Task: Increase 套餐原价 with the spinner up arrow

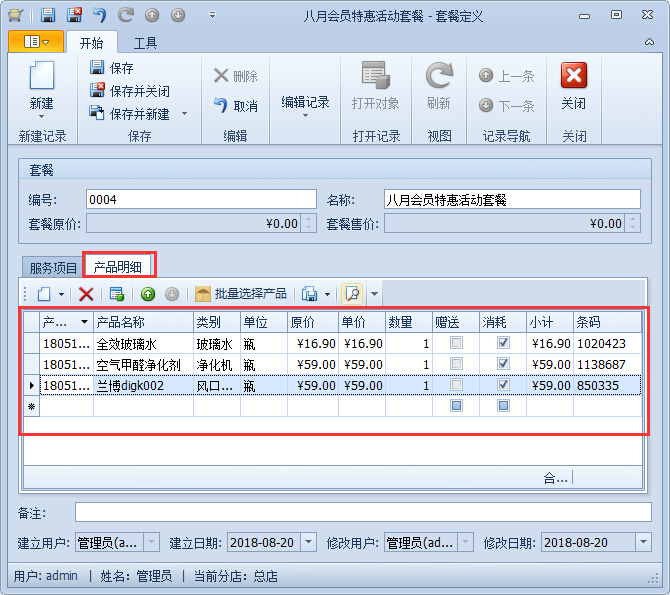Action: pyautogui.click(x=307, y=219)
